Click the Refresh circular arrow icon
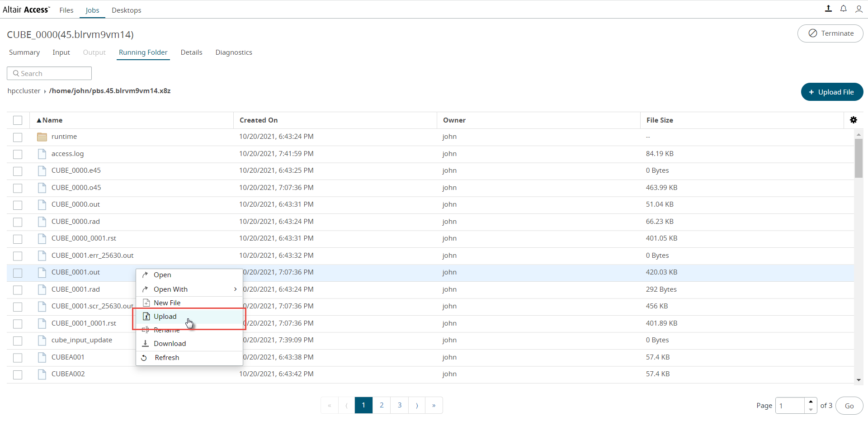Image resolution: width=868 pixels, height=426 pixels. (144, 358)
